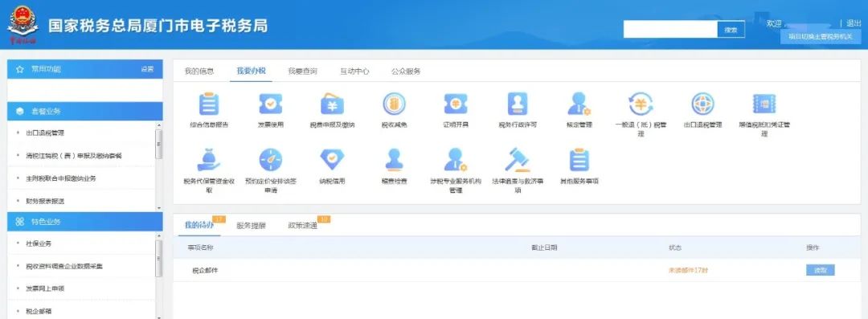Switch to the 我的信息 tab
The width and height of the screenshot is (868, 319).
[199, 72]
